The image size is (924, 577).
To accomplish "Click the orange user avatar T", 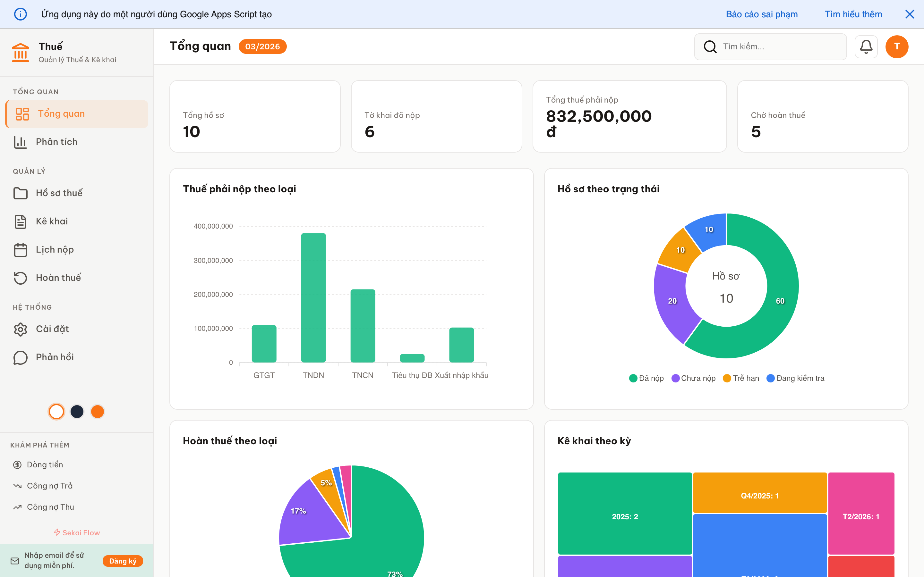I will (896, 46).
